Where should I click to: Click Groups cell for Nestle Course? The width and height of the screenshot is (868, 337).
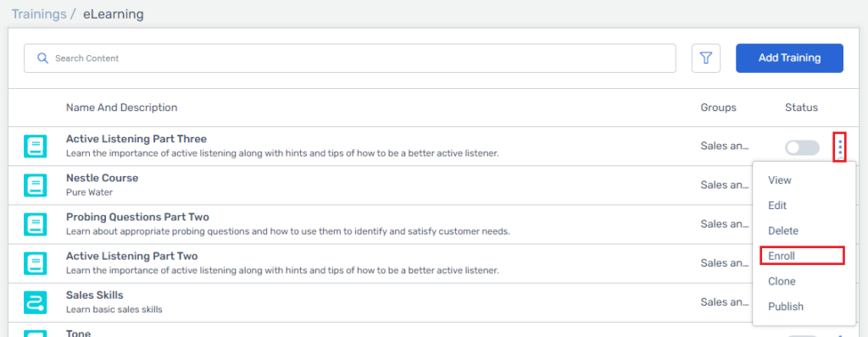pos(725,185)
